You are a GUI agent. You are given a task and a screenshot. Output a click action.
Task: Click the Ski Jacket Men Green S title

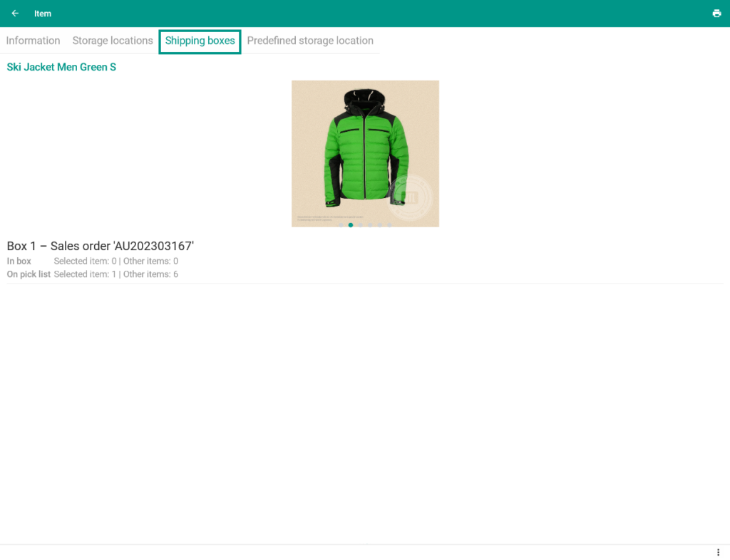(x=61, y=67)
